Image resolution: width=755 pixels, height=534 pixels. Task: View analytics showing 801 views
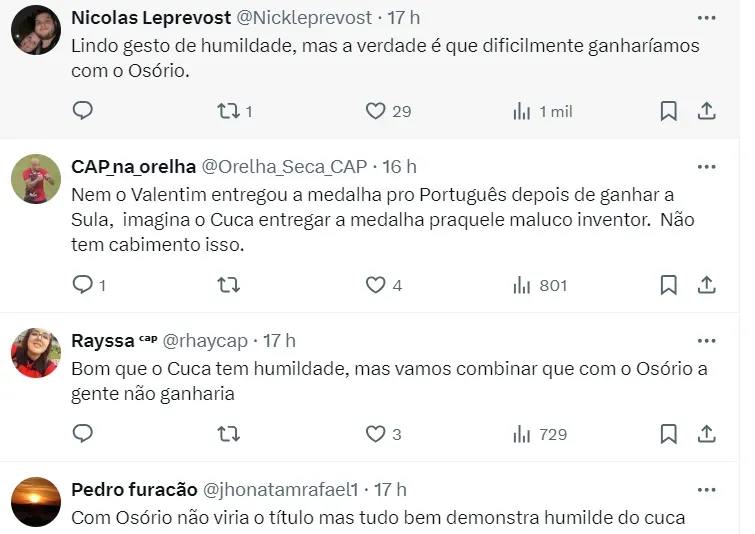click(x=540, y=285)
